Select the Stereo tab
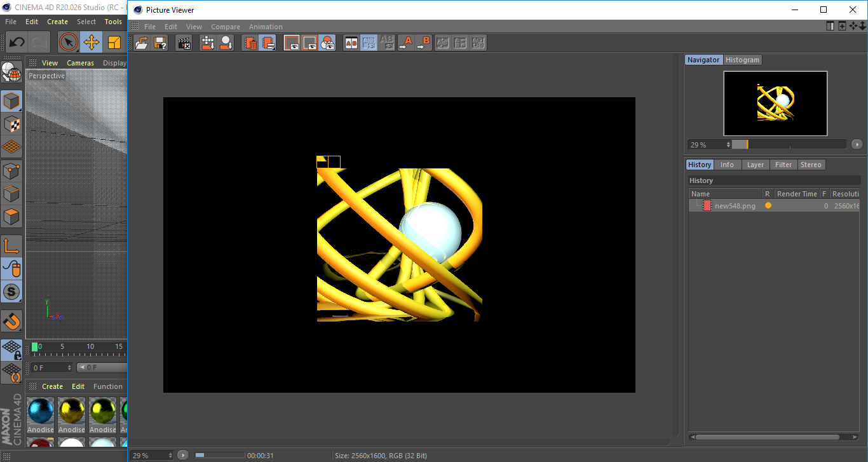The width and height of the screenshot is (868, 462). [811, 165]
